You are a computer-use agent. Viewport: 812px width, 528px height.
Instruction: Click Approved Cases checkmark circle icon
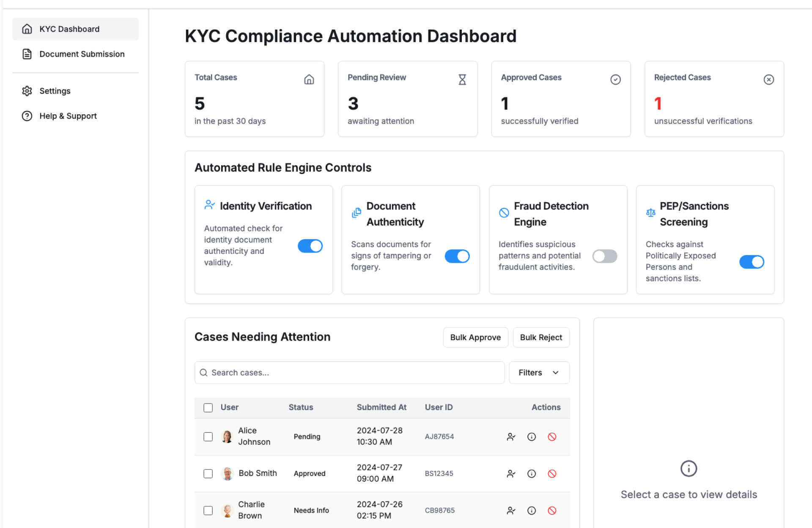615,80
